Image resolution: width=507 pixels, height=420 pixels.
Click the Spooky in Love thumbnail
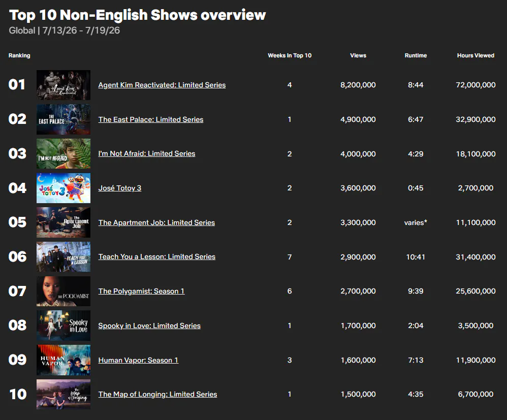(x=64, y=326)
